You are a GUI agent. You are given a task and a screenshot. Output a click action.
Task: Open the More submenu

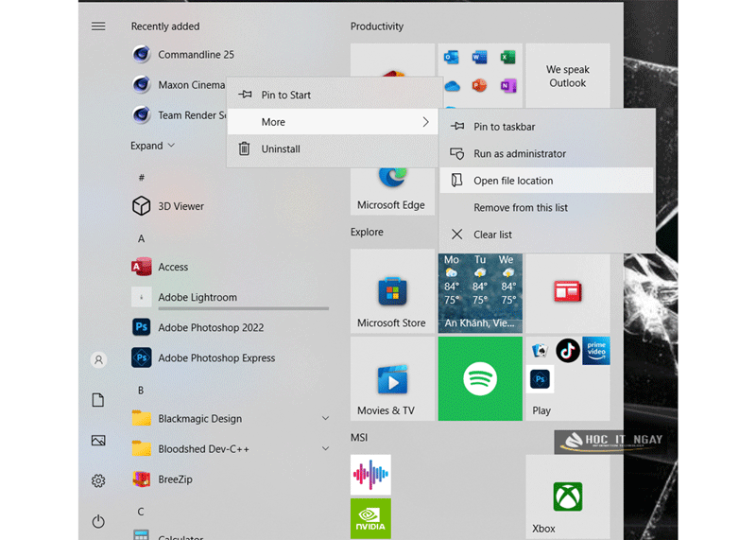pyautogui.click(x=334, y=122)
